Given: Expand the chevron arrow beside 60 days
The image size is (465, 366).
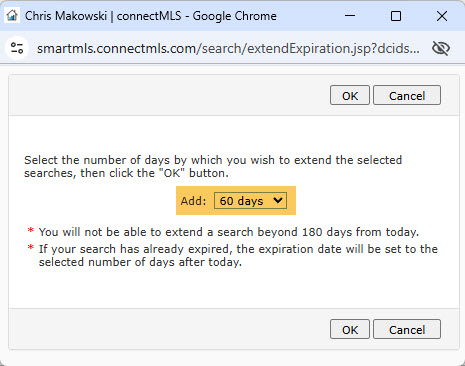Looking at the screenshot, I should (x=278, y=200).
